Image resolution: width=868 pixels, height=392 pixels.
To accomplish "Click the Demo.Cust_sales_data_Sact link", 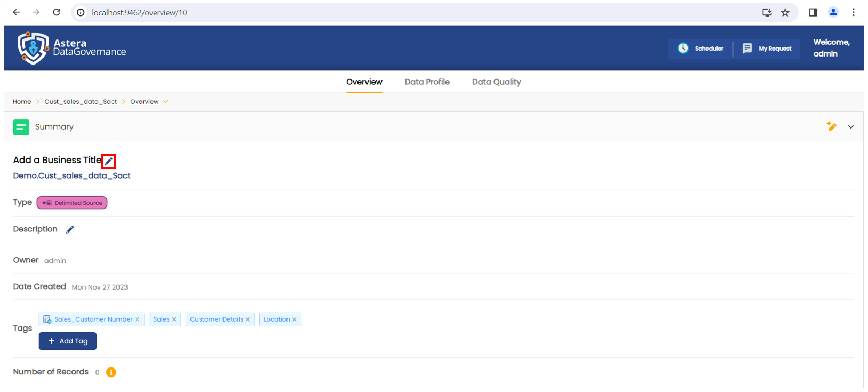I will tap(72, 175).
